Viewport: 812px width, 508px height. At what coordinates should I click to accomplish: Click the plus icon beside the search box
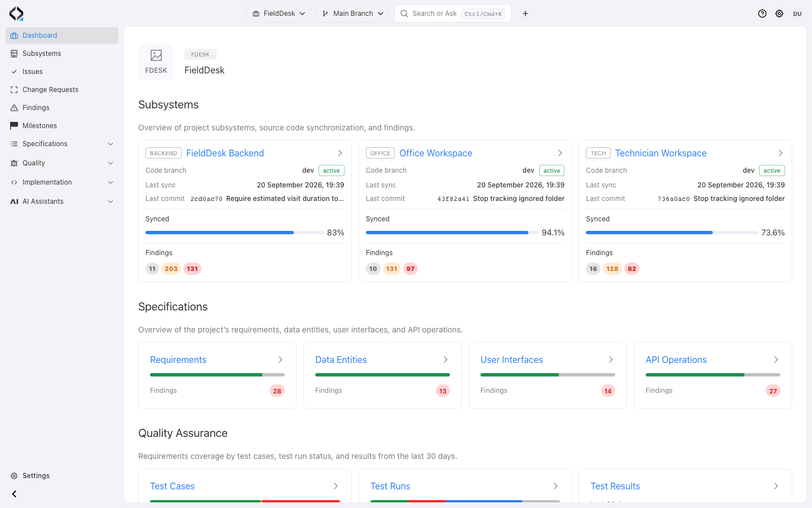[526, 14]
